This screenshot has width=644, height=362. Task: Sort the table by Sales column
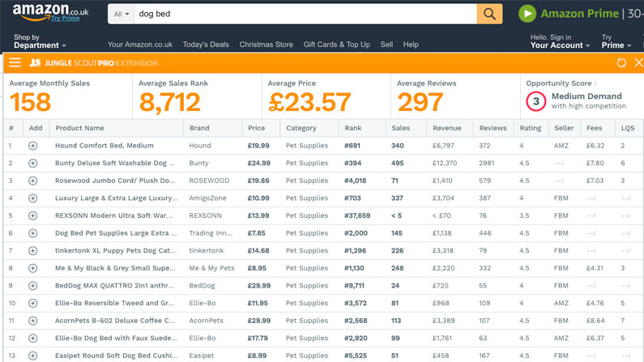click(x=400, y=128)
